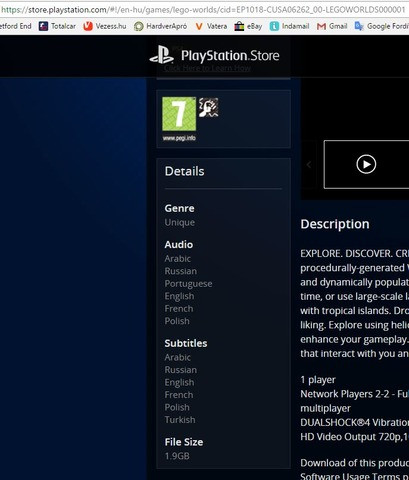
Task: Play the video in the media carousel
Action: (366, 164)
